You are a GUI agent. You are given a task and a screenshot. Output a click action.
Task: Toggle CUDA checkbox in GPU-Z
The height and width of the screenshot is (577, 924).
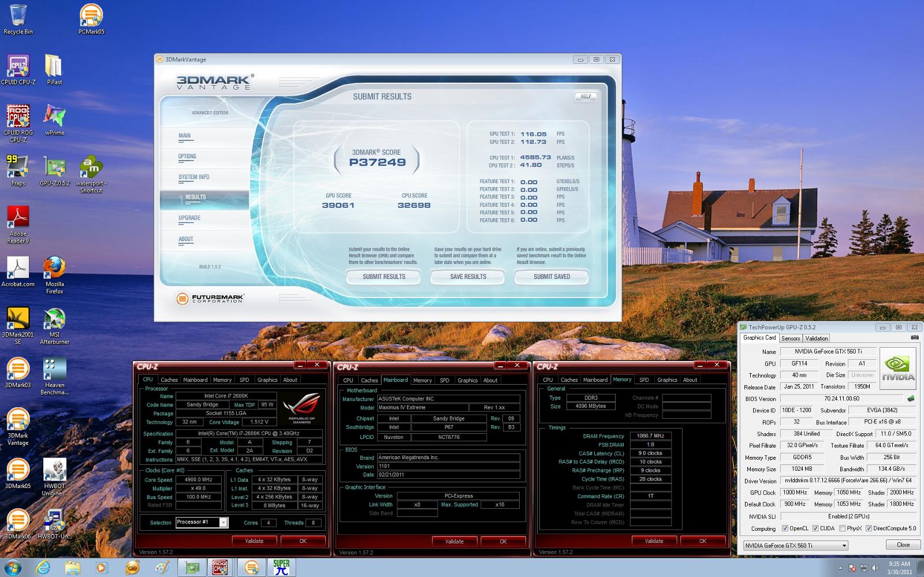click(x=815, y=528)
